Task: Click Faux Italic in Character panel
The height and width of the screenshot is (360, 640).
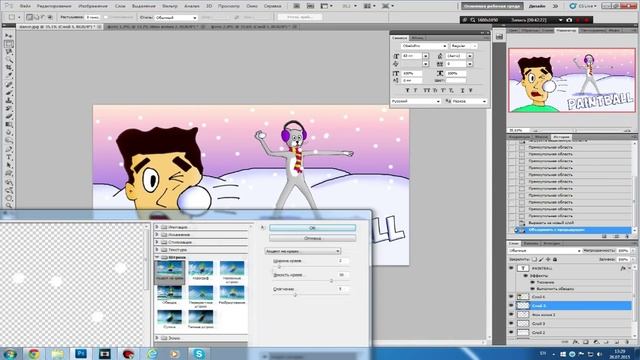Action: tap(416, 90)
